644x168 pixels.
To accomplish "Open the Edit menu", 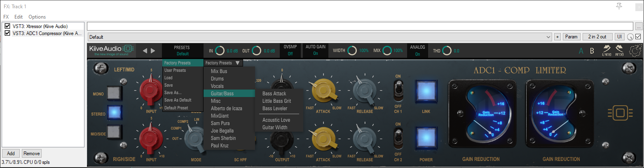I will pos(19,17).
